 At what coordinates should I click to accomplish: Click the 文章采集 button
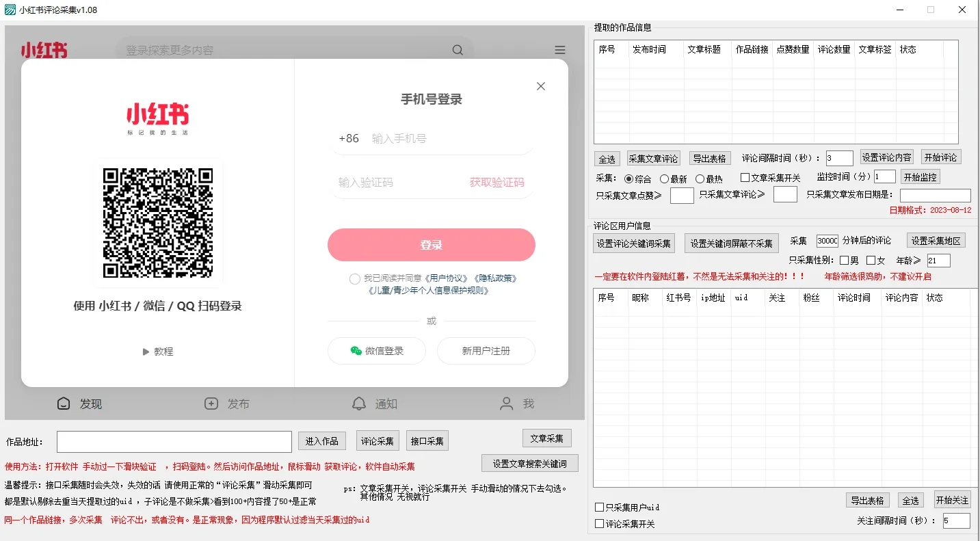coord(546,438)
